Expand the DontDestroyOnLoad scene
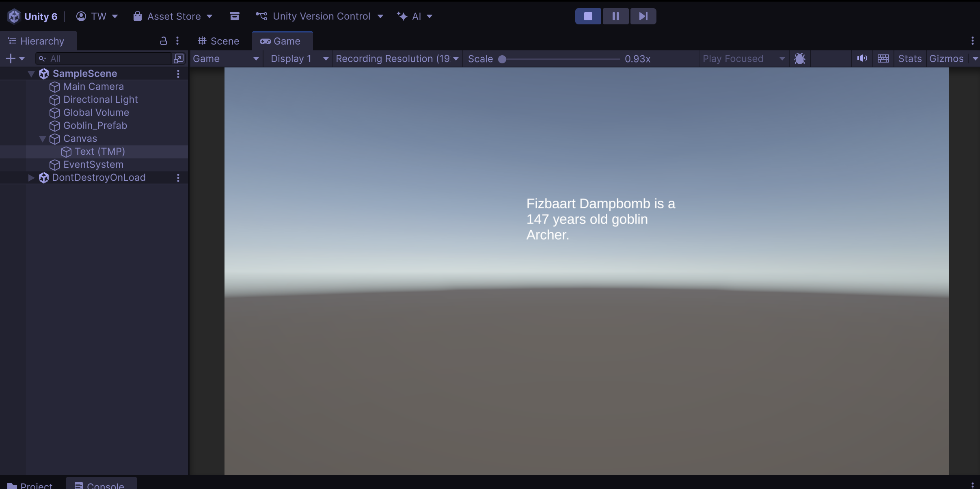980x489 pixels. [31, 177]
